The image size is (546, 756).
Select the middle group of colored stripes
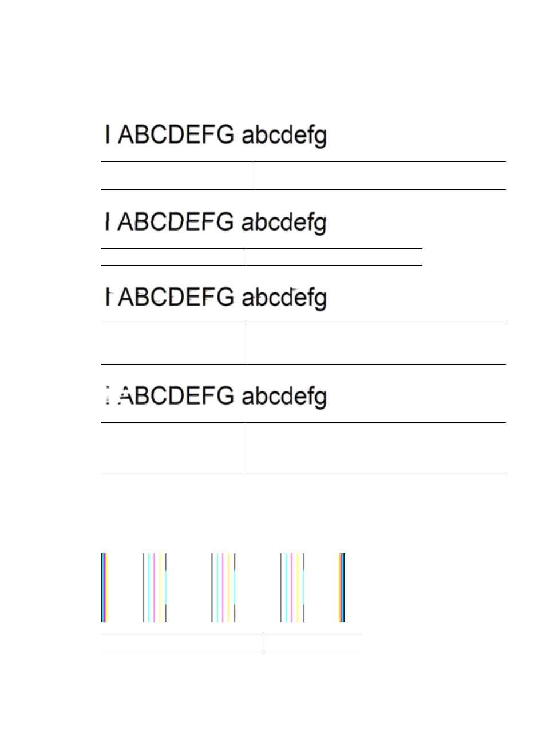(x=223, y=588)
